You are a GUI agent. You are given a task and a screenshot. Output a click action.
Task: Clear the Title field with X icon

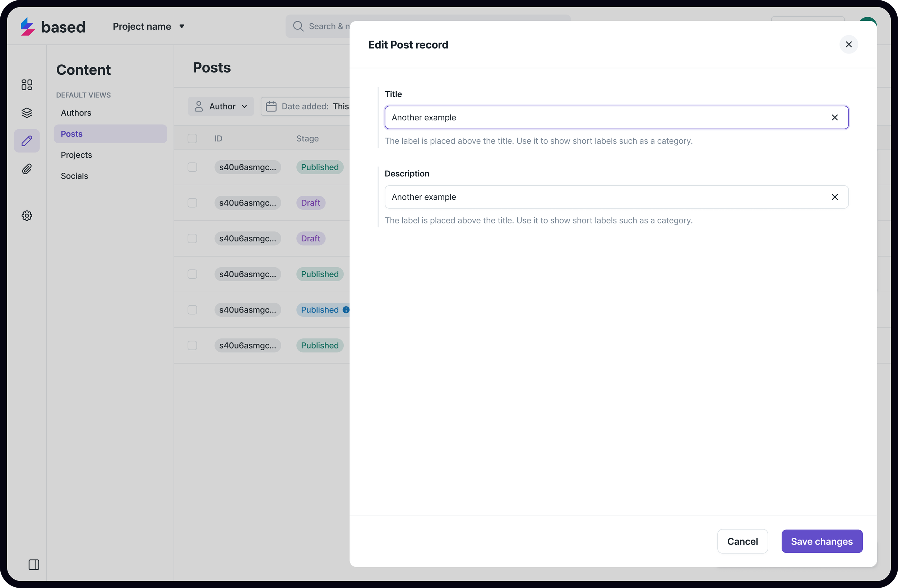coord(835,117)
